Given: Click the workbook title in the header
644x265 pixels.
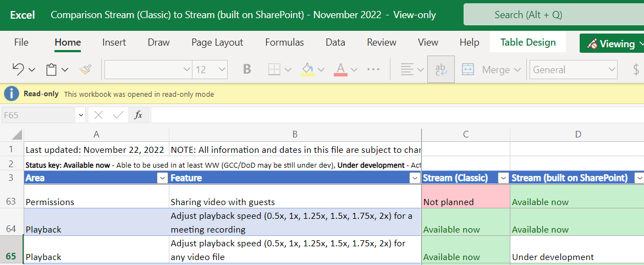Looking at the screenshot, I should [x=243, y=15].
